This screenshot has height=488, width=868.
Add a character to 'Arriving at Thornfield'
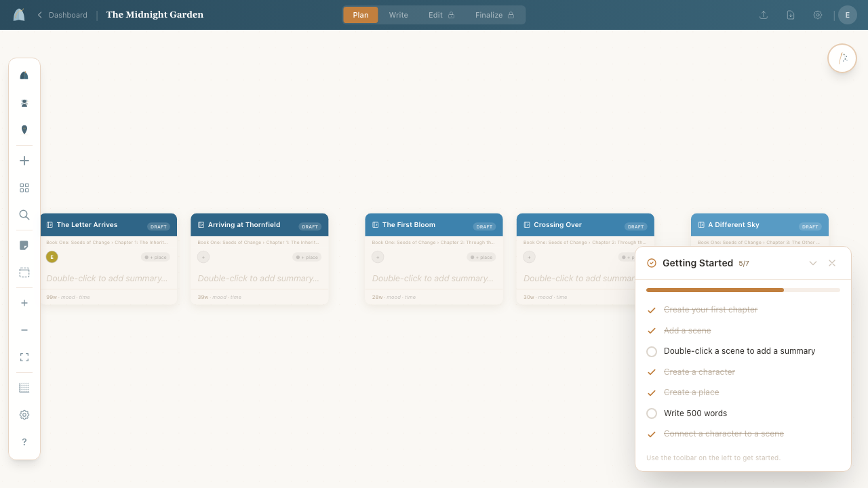pos(203,257)
